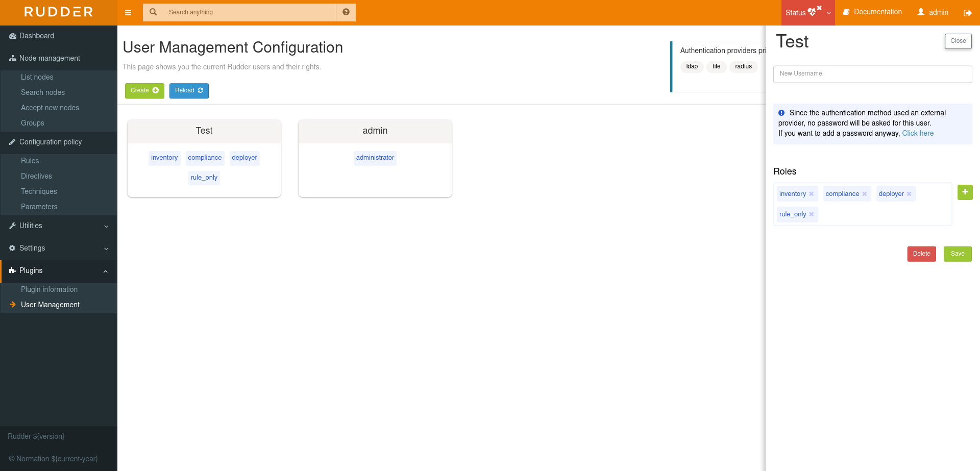This screenshot has height=471, width=980.
Task: Click the Configuration policy wrench icon
Action: click(11, 142)
